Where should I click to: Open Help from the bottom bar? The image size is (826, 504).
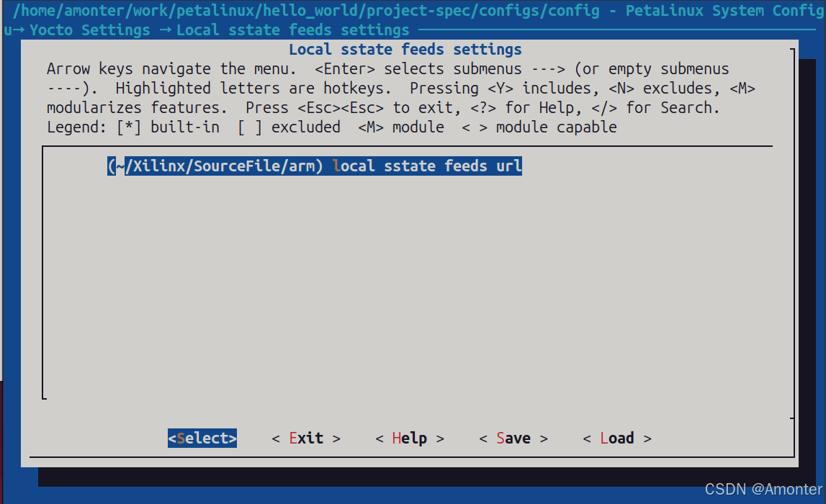410,438
